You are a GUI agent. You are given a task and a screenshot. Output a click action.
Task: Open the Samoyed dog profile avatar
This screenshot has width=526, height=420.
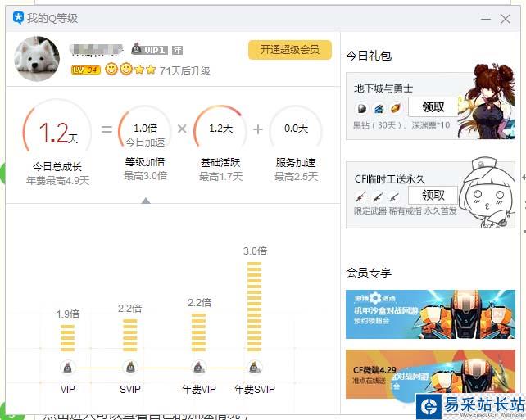tap(37, 59)
